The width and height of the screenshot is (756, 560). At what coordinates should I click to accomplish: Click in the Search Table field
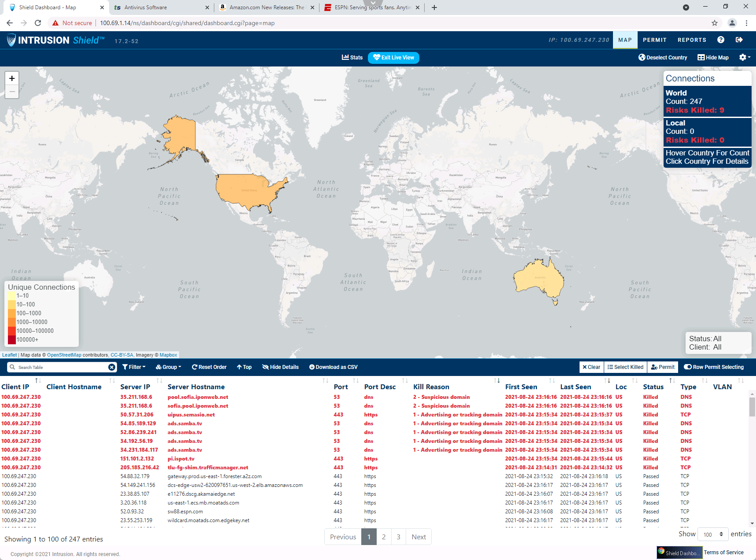62,367
